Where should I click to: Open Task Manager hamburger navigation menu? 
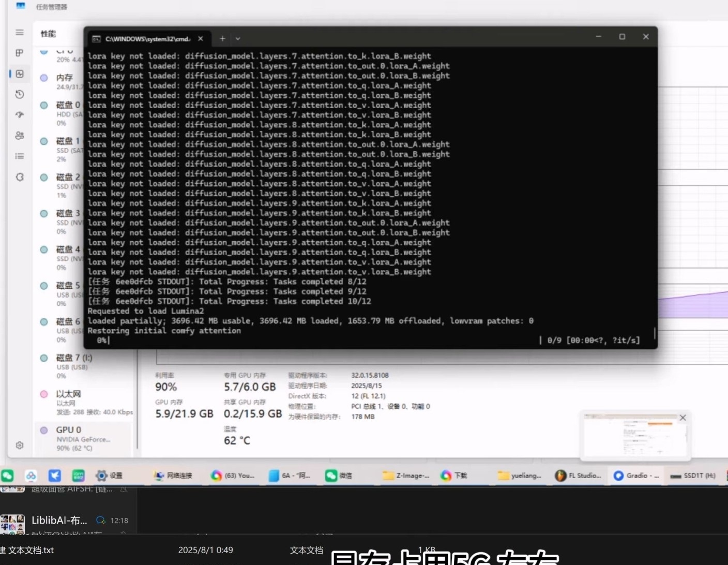(x=20, y=33)
